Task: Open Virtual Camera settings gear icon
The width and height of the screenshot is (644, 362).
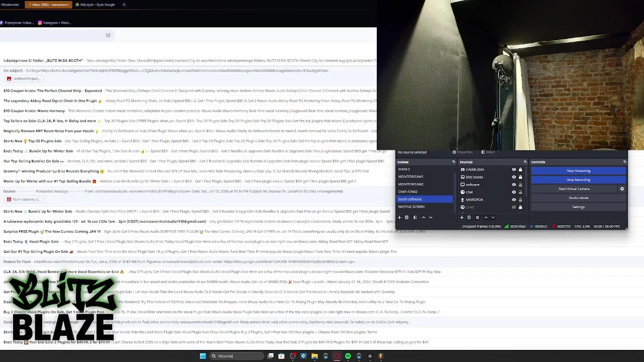Action: coord(622,189)
